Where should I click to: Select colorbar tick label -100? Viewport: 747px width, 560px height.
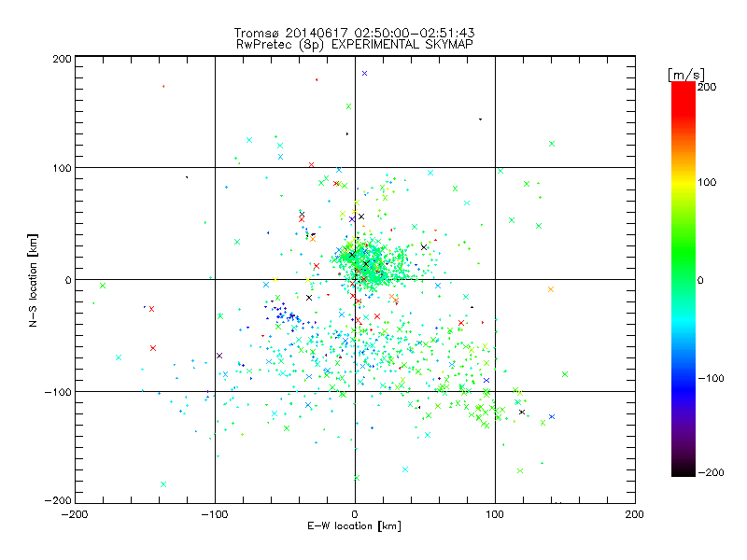711,378
